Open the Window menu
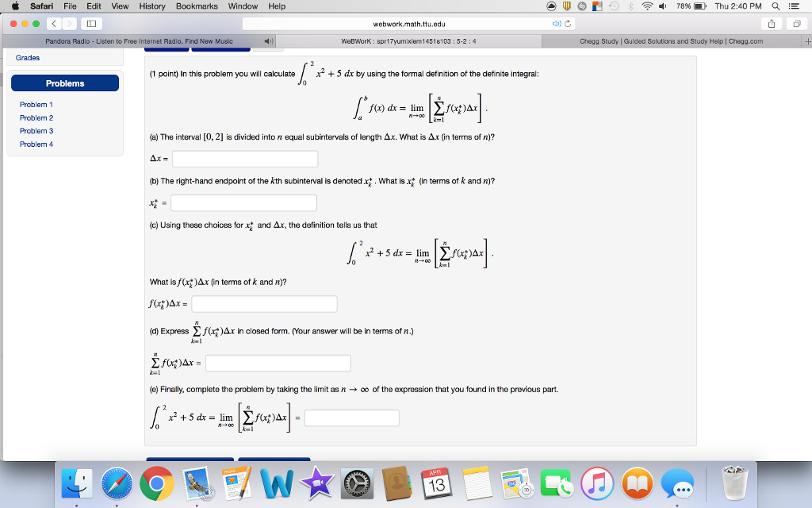Screen dimensions: 812x508 [243, 6]
